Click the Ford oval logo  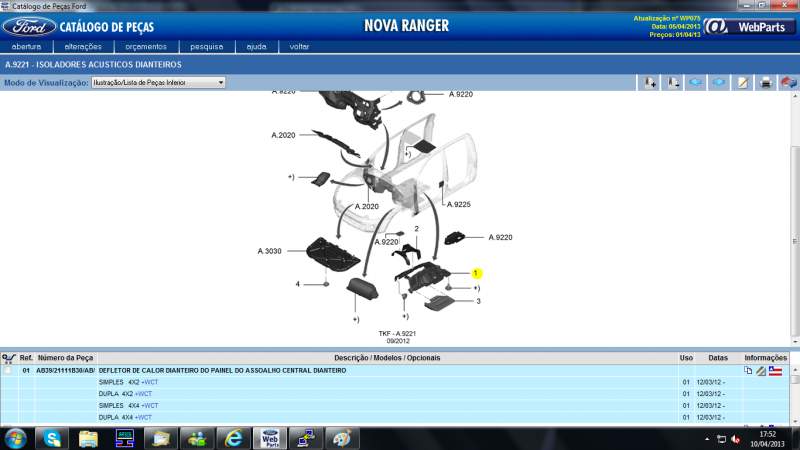(x=29, y=27)
